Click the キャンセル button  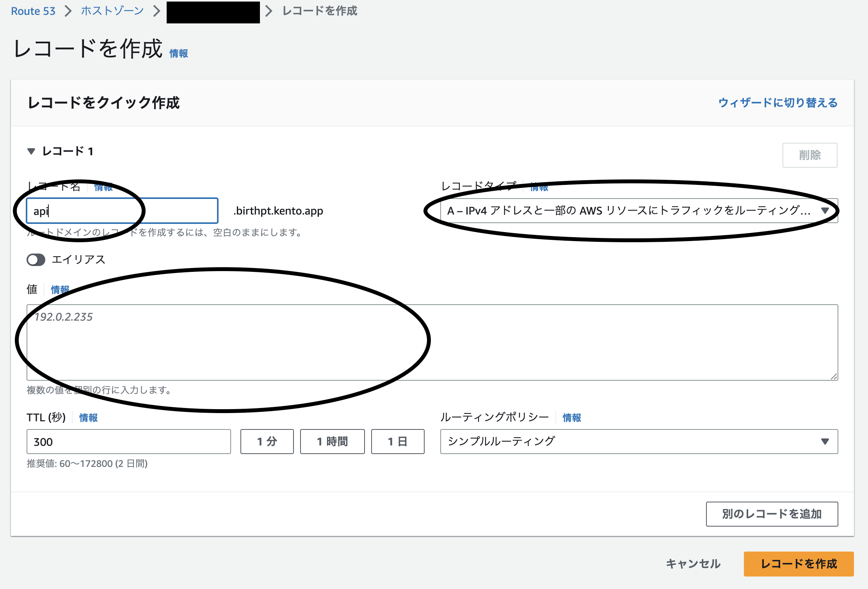[694, 564]
